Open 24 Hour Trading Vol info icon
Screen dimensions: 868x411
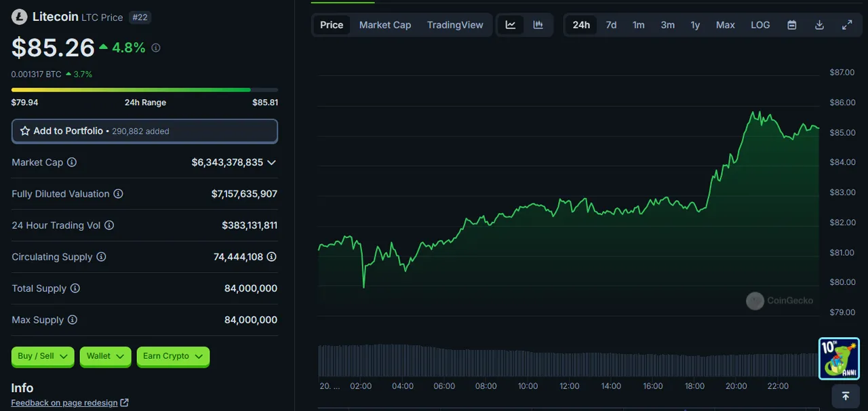click(x=109, y=225)
